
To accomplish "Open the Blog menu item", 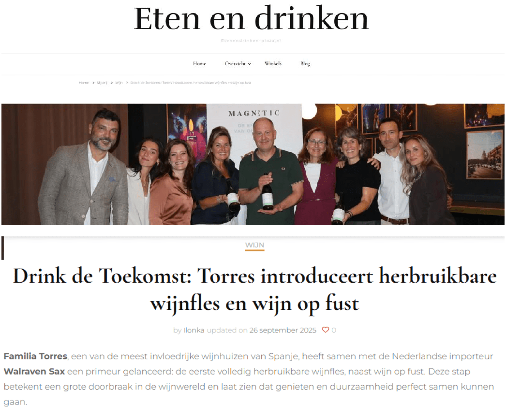I will tap(305, 63).
